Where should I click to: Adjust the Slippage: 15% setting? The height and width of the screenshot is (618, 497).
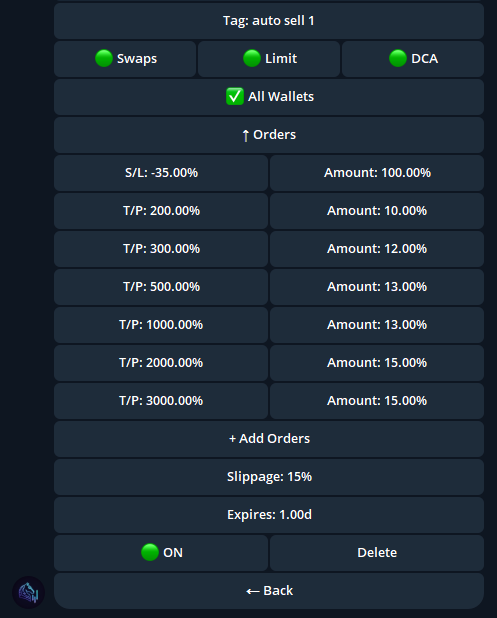click(269, 477)
